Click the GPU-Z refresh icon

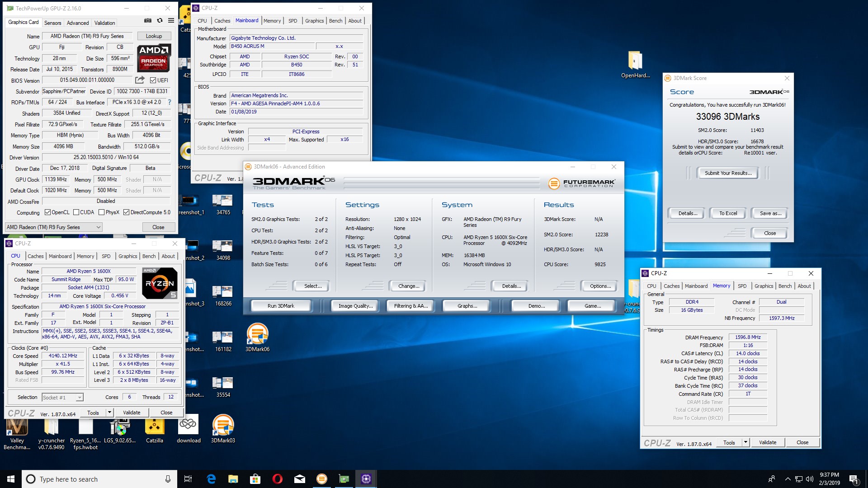pos(160,21)
